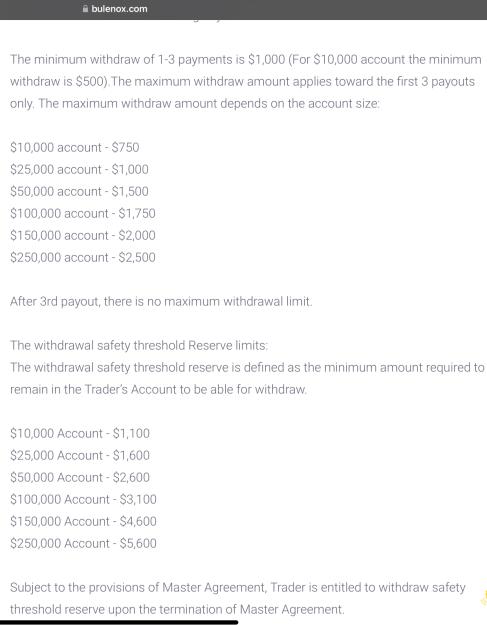Select the '$50,000 account - $1,500' line
Image resolution: width=487 pixels, height=625 pixels.
point(79,191)
